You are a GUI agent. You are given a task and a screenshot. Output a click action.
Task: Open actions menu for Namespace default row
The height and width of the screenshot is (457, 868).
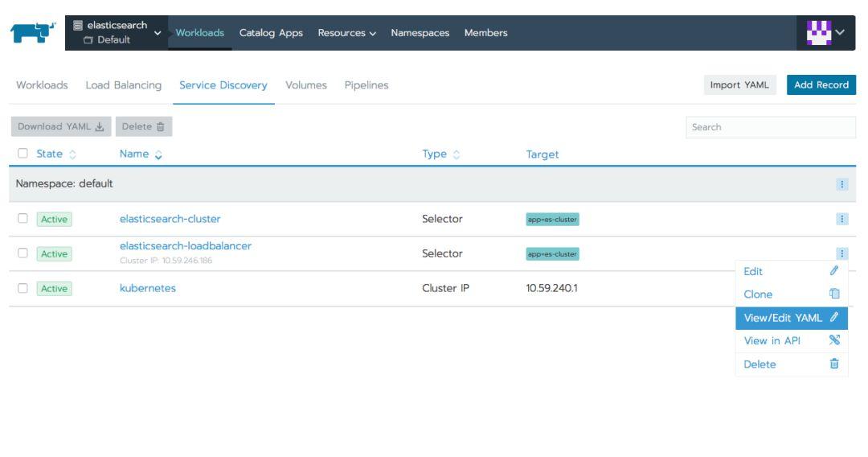841,184
